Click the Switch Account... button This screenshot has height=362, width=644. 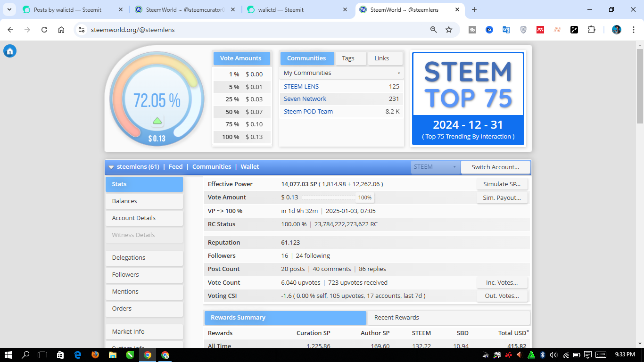click(x=495, y=167)
